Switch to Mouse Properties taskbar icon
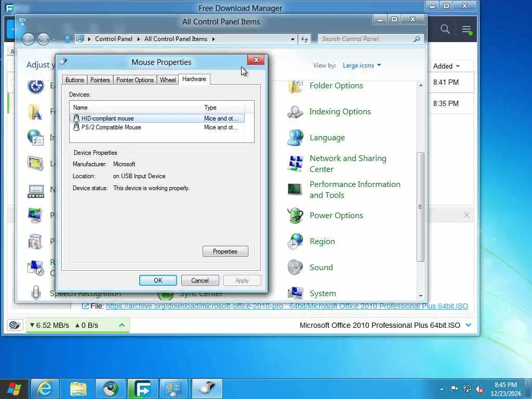The image size is (532, 399). [207, 389]
